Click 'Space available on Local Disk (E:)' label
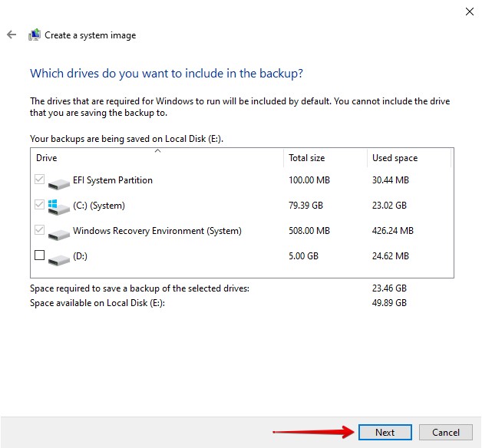The image size is (482, 448). tap(97, 303)
